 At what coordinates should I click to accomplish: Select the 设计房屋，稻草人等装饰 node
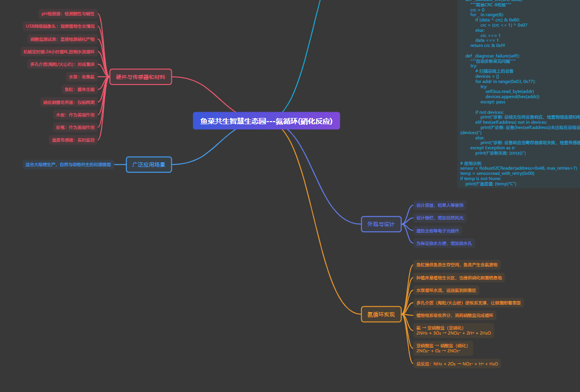(439, 205)
